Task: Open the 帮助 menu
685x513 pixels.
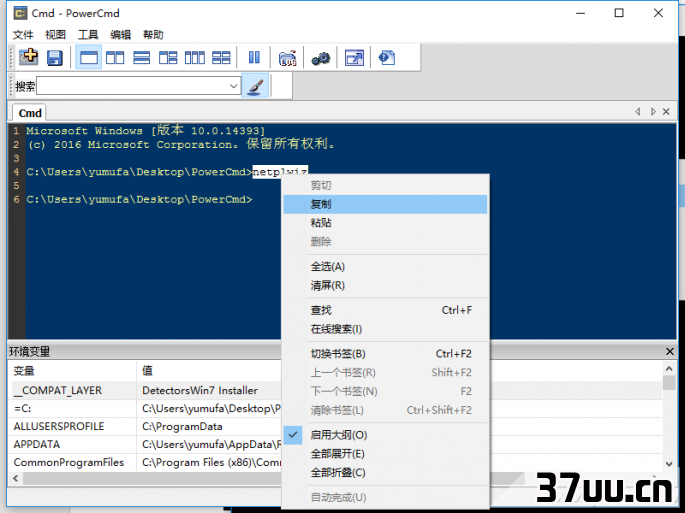Action: coord(153,35)
